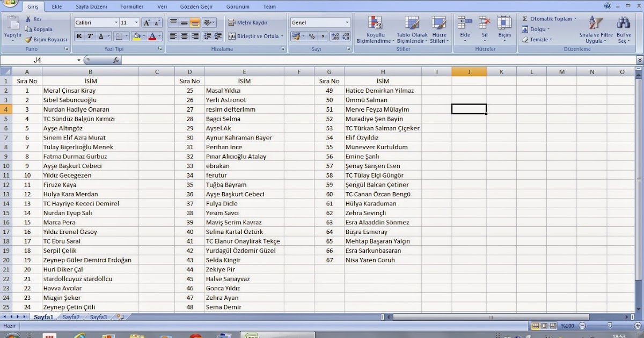644x338 pixels.
Task: Click the Dolgu fill button
Action: (537, 29)
